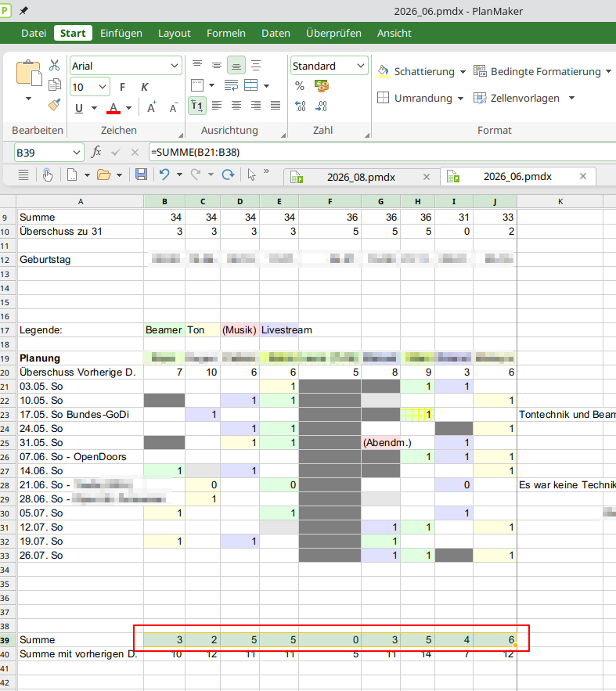The width and height of the screenshot is (616, 691).
Task: Expand the Schattierung dropdown arrow
Action: click(463, 71)
